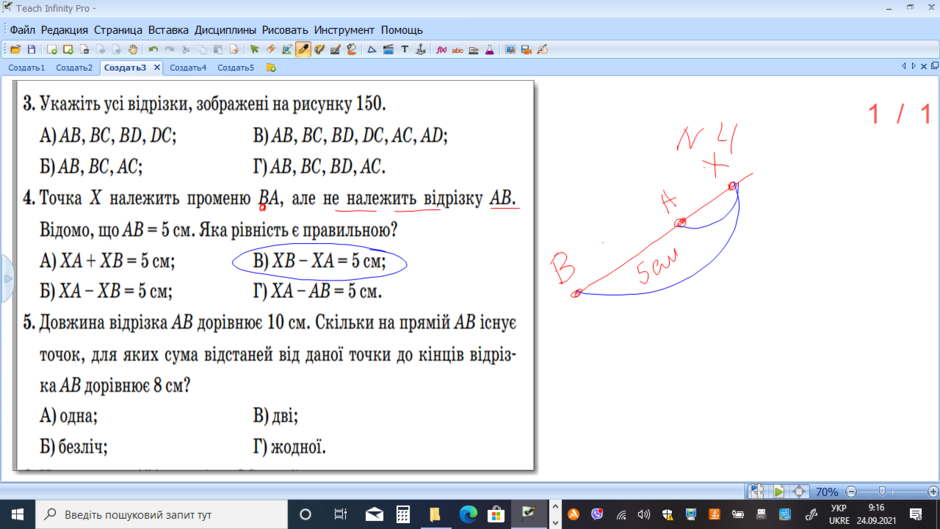940x529 pixels.
Task: Switch to the Создать2 tab
Action: [x=74, y=68]
